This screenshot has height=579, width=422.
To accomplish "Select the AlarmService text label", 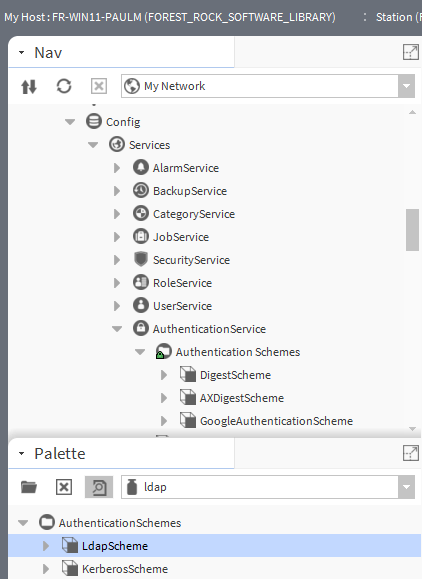I will [x=186, y=168].
